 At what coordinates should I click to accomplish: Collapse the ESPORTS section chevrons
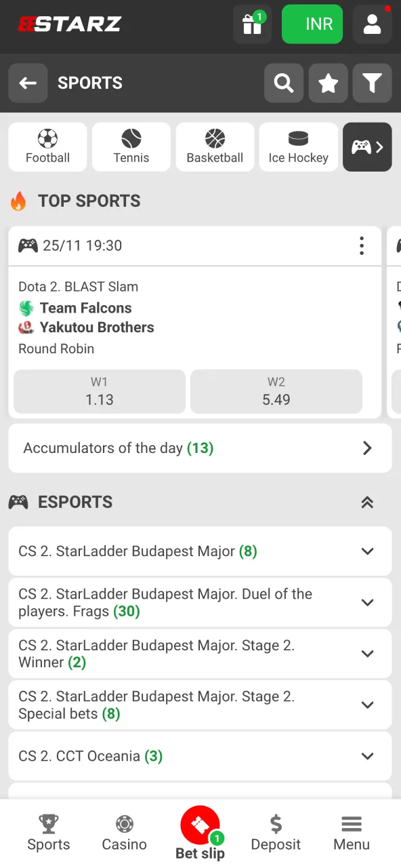click(x=366, y=502)
